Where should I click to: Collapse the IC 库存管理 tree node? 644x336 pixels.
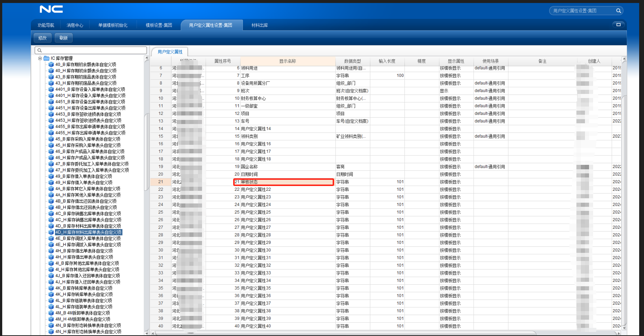(x=40, y=58)
